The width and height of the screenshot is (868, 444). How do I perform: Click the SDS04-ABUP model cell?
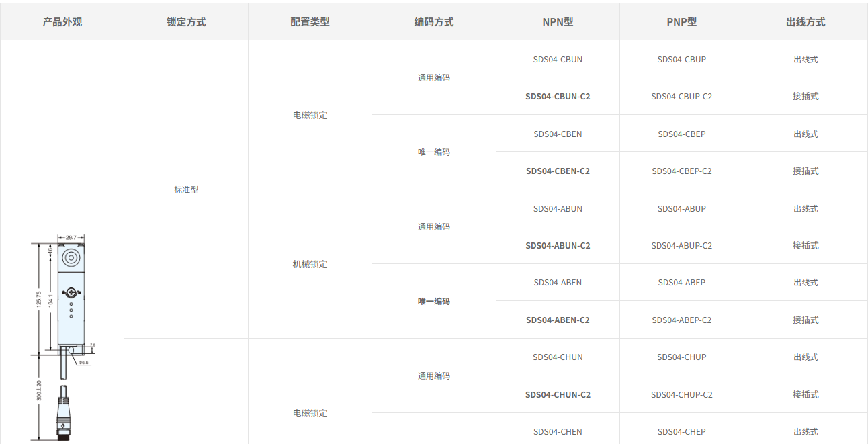pos(681,209)
